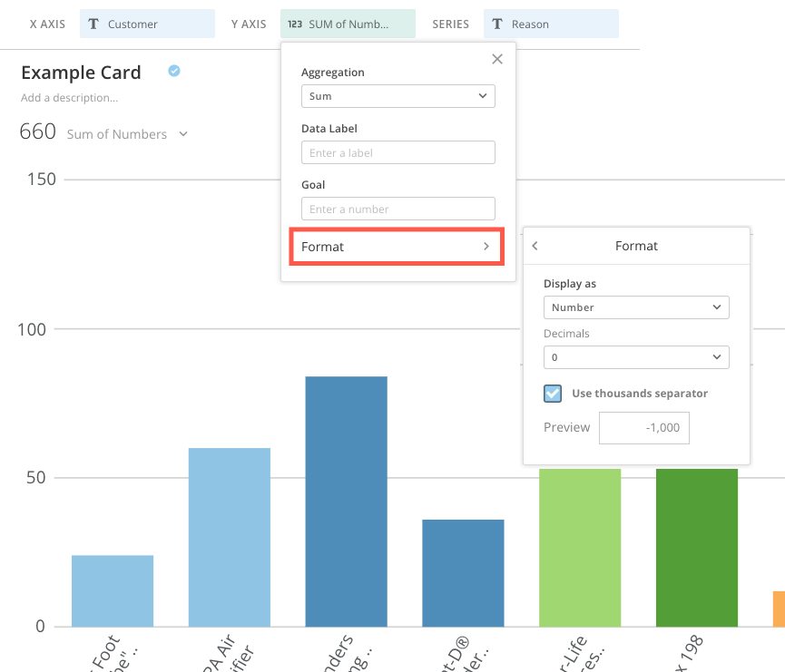Open the Aggregation dropdown showing Sum
785x672 pixels.
tap(397, 95)
